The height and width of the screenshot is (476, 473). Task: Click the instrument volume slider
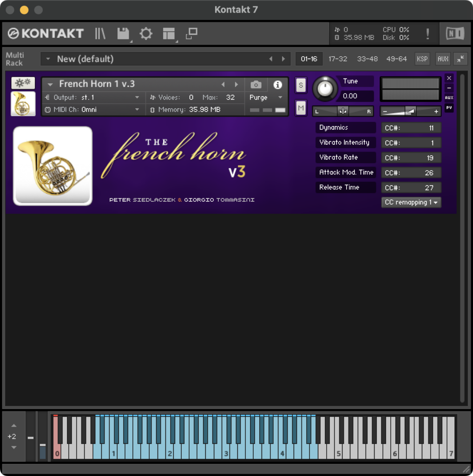[410, 112]
